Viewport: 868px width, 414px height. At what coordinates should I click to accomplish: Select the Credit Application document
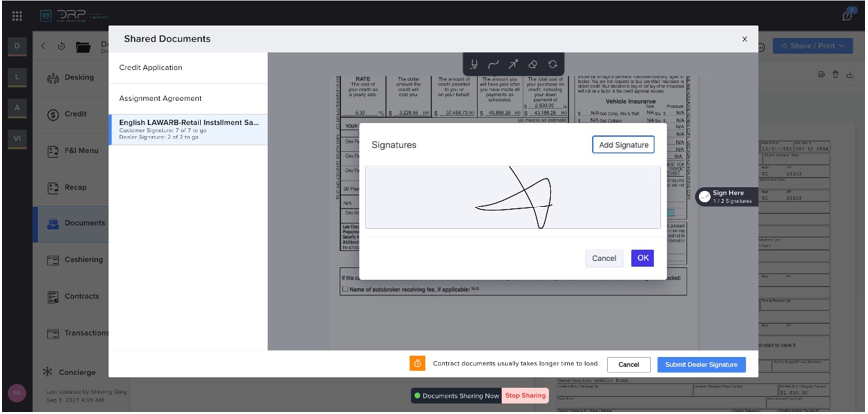click(x=189, y=68)
